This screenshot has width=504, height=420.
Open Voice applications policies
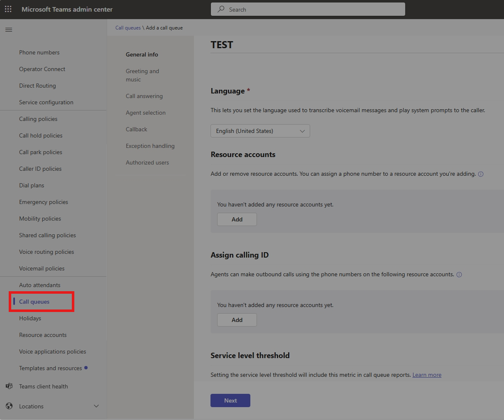coord(53,351)
